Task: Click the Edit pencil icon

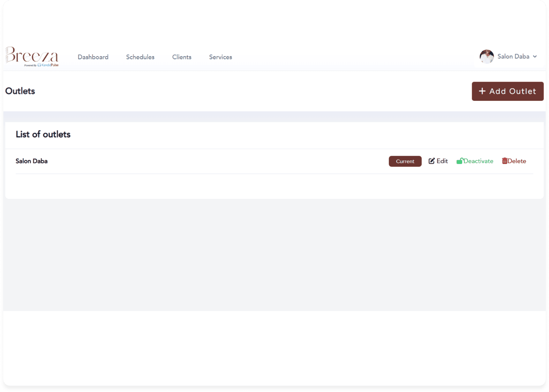Action: click(432, 161)
